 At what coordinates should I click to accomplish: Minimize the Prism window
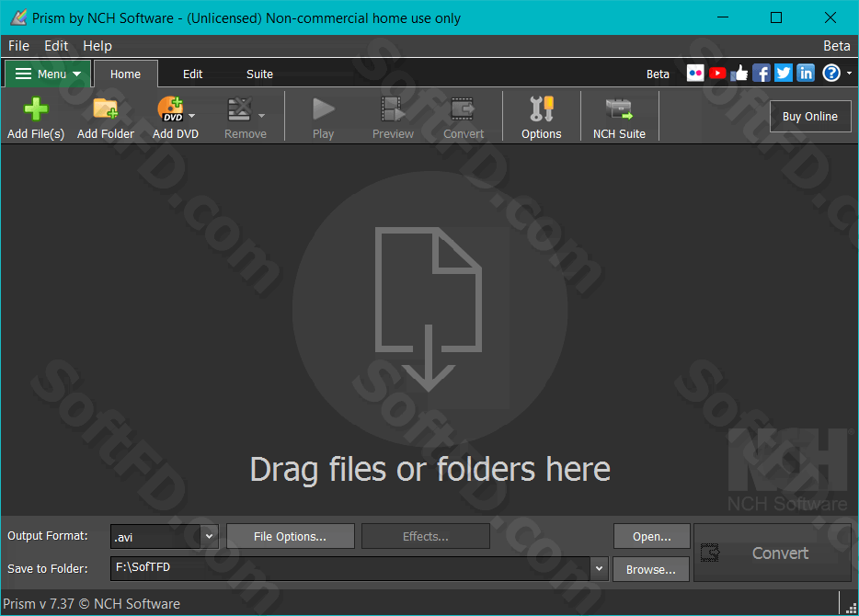pyautogui.click(x=723, y=17)
